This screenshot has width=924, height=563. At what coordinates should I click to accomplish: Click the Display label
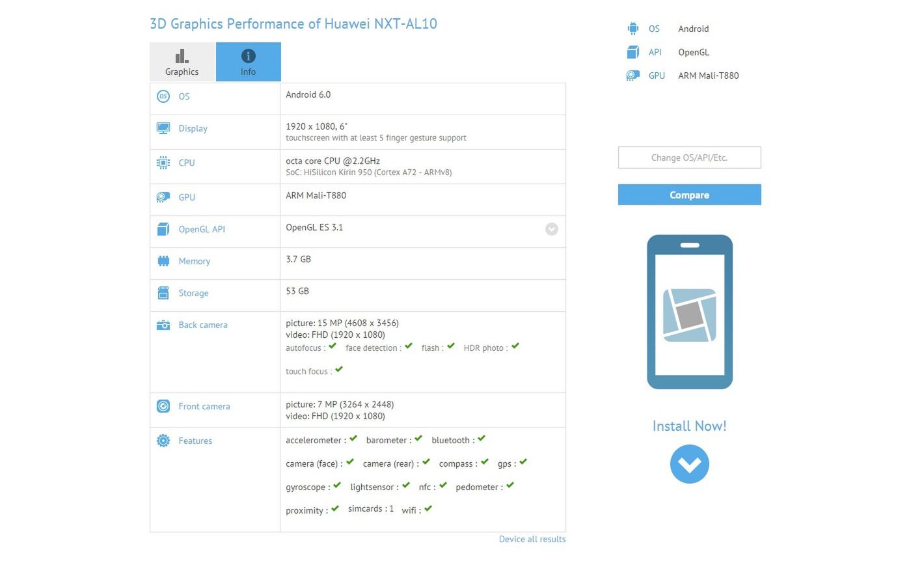193,129
